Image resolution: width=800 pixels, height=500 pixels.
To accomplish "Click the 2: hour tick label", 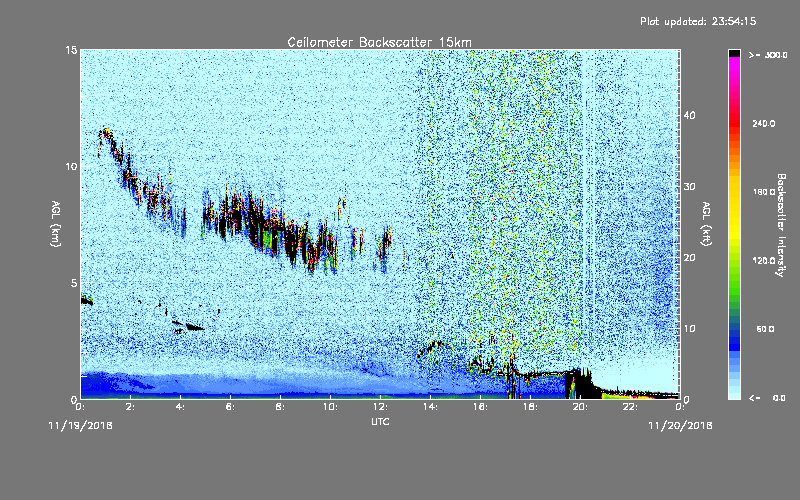I will point(131,407).
